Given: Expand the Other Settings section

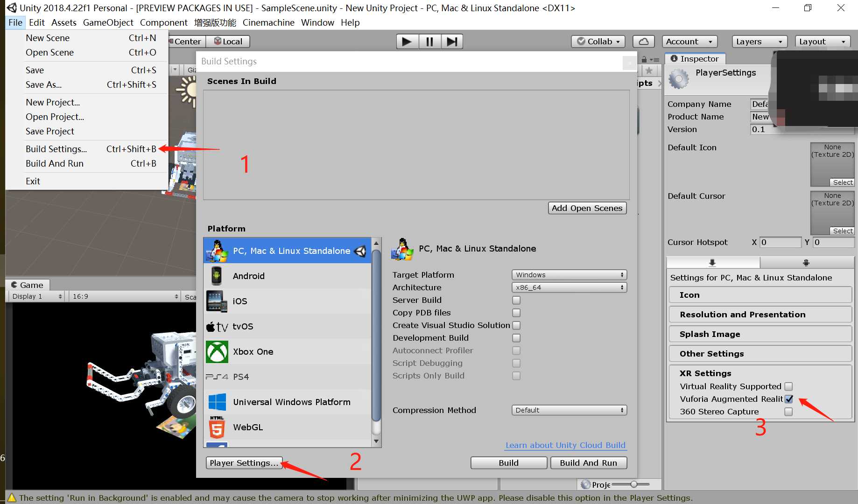Looking at the screenshot, I should pos(760,354).
